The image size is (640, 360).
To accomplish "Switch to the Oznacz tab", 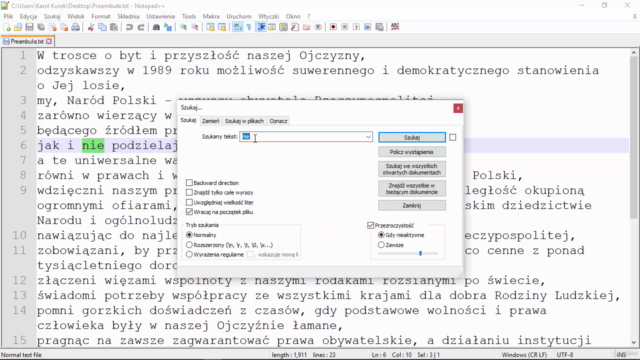I will pos(278,121).
